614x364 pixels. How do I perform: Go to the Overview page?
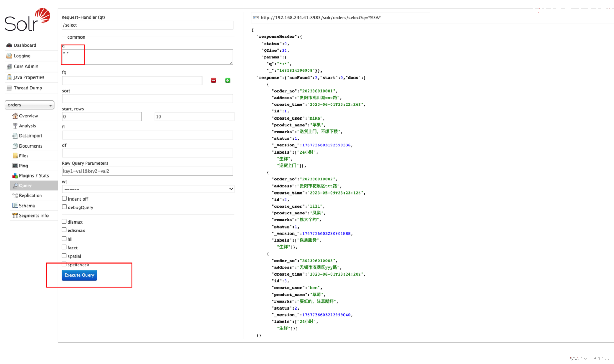[28, 116]
